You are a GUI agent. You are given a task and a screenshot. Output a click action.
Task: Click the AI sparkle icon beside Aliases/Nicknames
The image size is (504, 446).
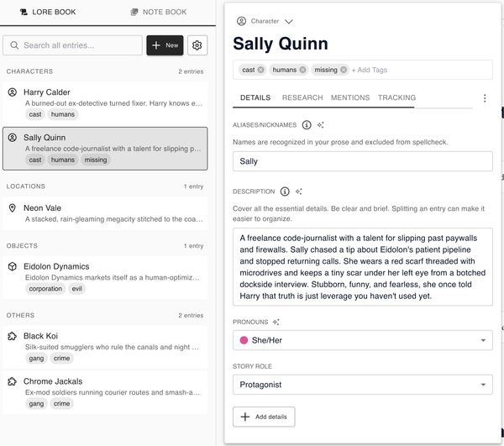(x=321, y=124)
